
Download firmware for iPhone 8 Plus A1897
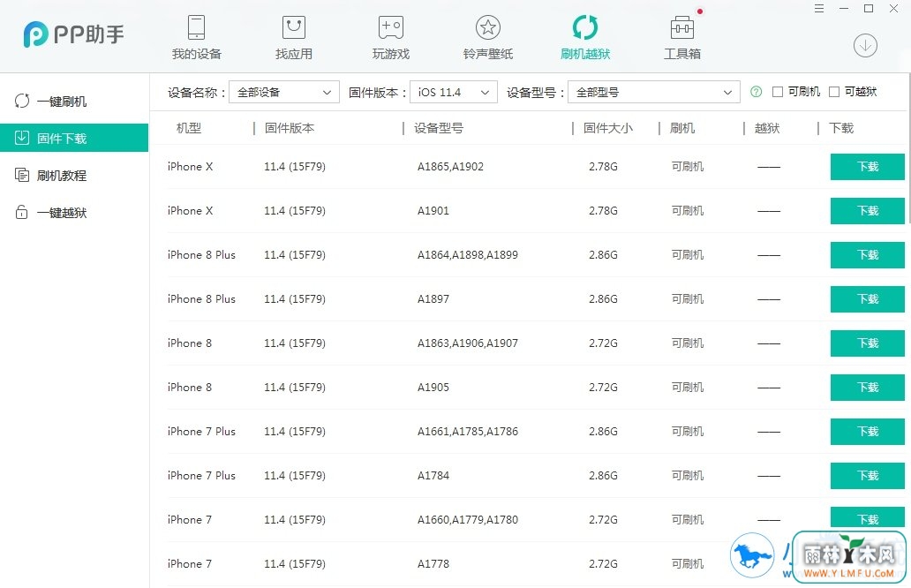coord(868,299)
